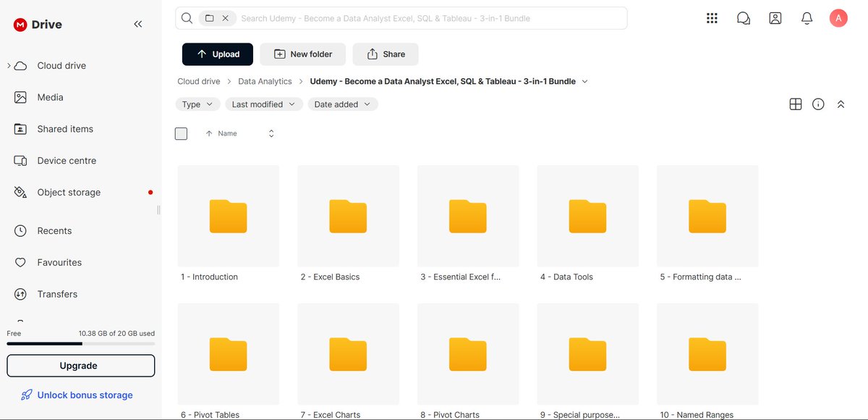Open notifications bell icon
Viewport: 868px width, 420px height.
tap(807, 18)
